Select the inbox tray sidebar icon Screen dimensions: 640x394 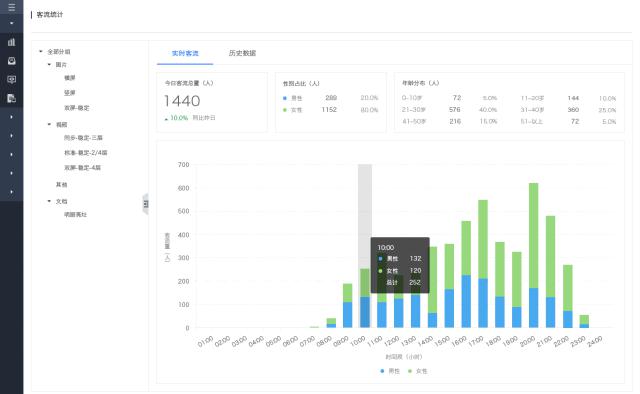point(11,60)
